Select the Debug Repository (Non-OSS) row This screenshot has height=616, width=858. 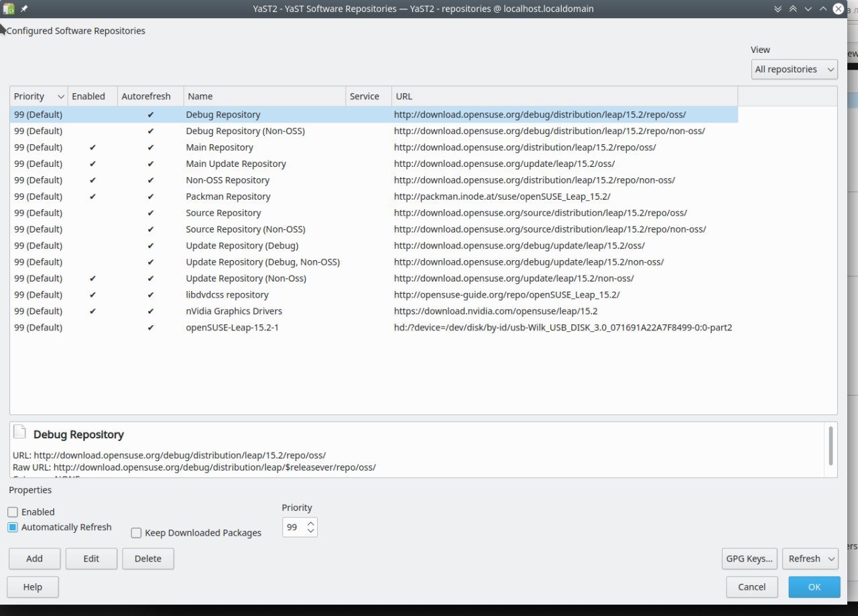pos(374,131)
